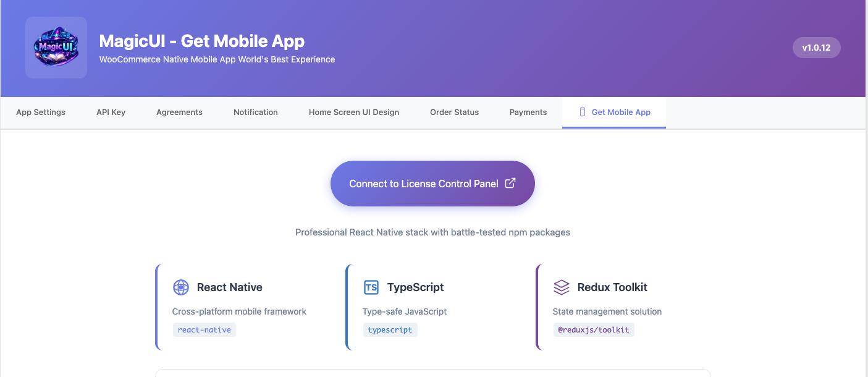868x377 pixels.
Task: Click the typescript package code tag
Action: [x=390, y=329]
